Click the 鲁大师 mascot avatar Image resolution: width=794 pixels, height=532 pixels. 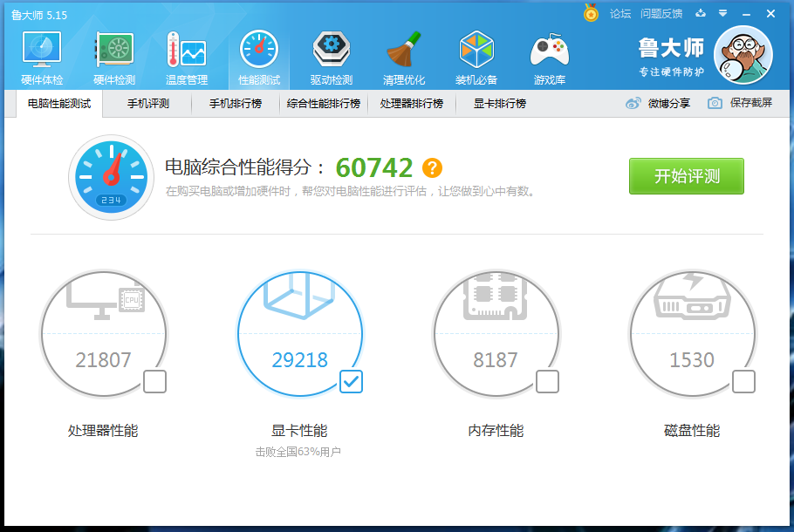coord(743,55)
